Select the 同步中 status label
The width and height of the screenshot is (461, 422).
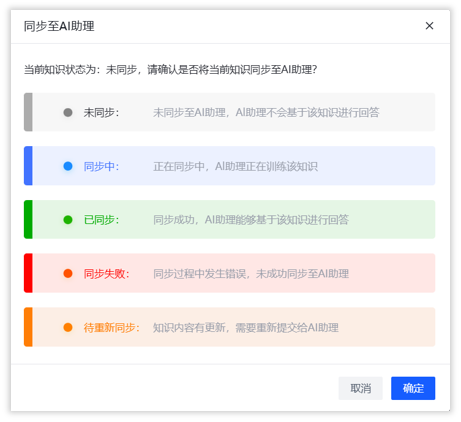(101, 166)
